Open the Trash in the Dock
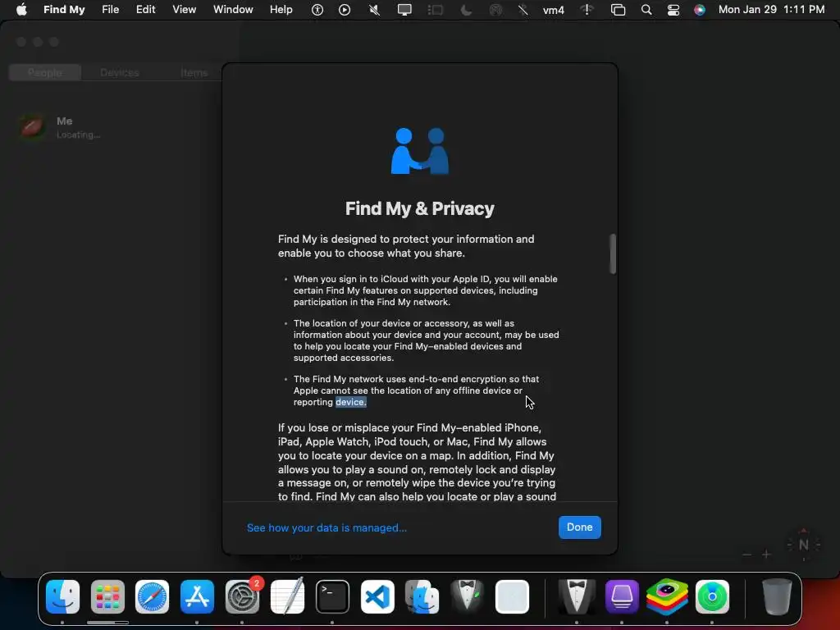 777,596
